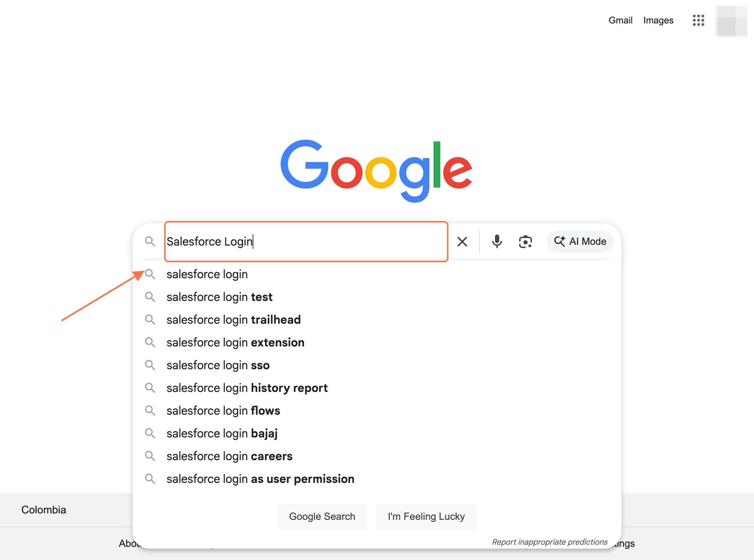This screenshot has width=754, height=560.
Task: Pick "salesforce login trailhead" suggestion
Action: (233, 320)
